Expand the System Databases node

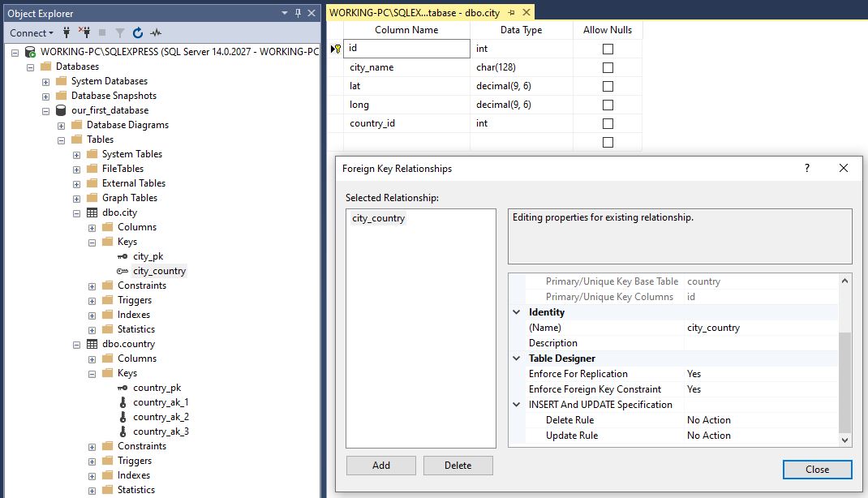click(x=46, y=82)
